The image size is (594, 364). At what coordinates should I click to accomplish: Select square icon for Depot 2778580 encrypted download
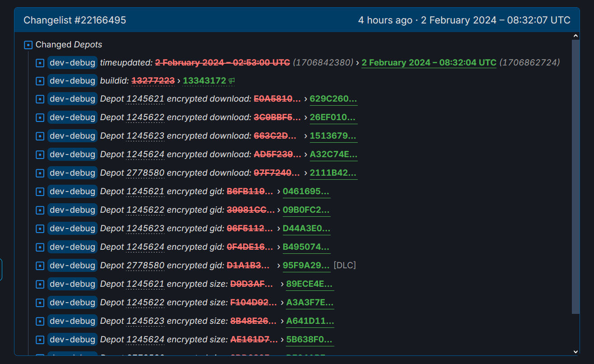click(40, 173)
